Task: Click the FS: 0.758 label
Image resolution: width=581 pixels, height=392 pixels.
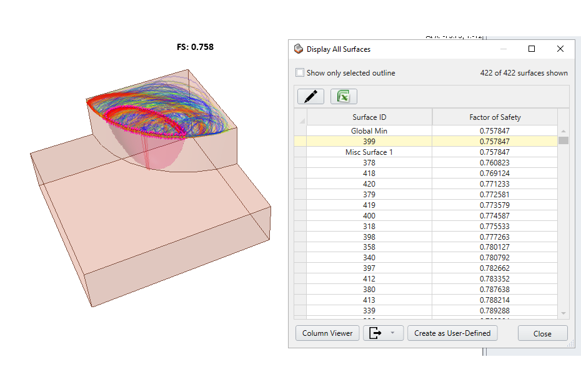Action: coord(196,47)
